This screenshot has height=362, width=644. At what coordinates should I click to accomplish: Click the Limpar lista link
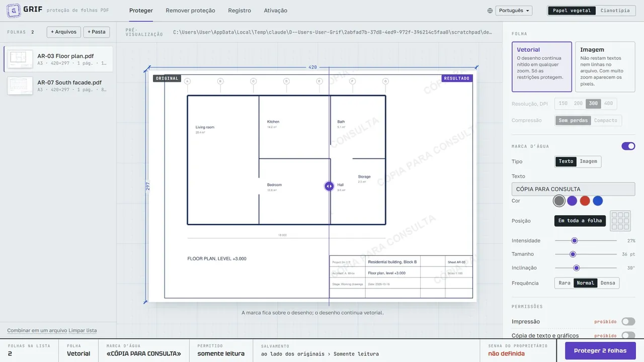pyautogui.click(x=83, y=330)
